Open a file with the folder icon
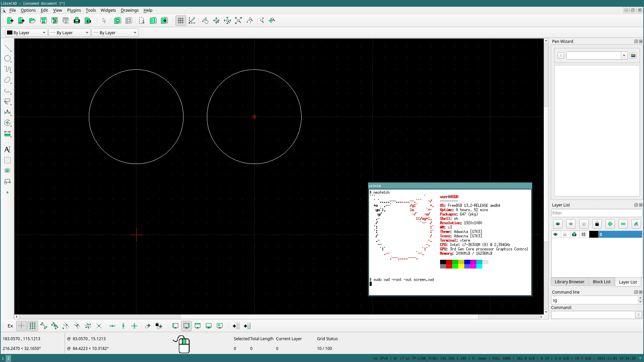This screenshot has width=644, height=362. tap(32, 21)
